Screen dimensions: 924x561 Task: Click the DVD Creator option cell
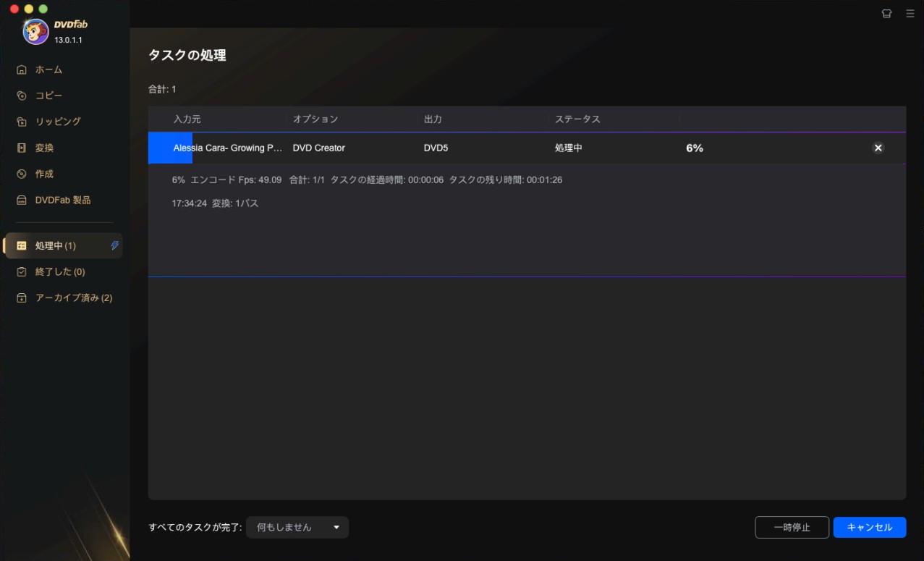pos(319,148)
